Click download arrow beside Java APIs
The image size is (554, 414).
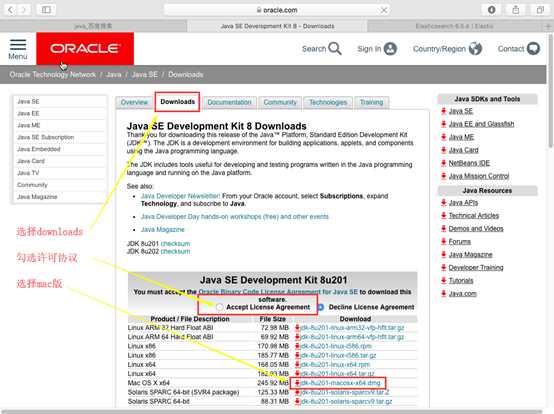443,203
